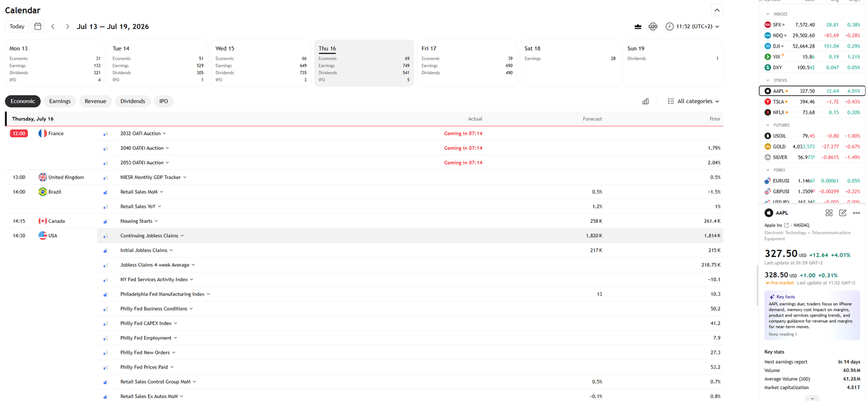Collapse the INDICES watchlist section
This screenshot has height=401, width=868.
click(768, 14)
